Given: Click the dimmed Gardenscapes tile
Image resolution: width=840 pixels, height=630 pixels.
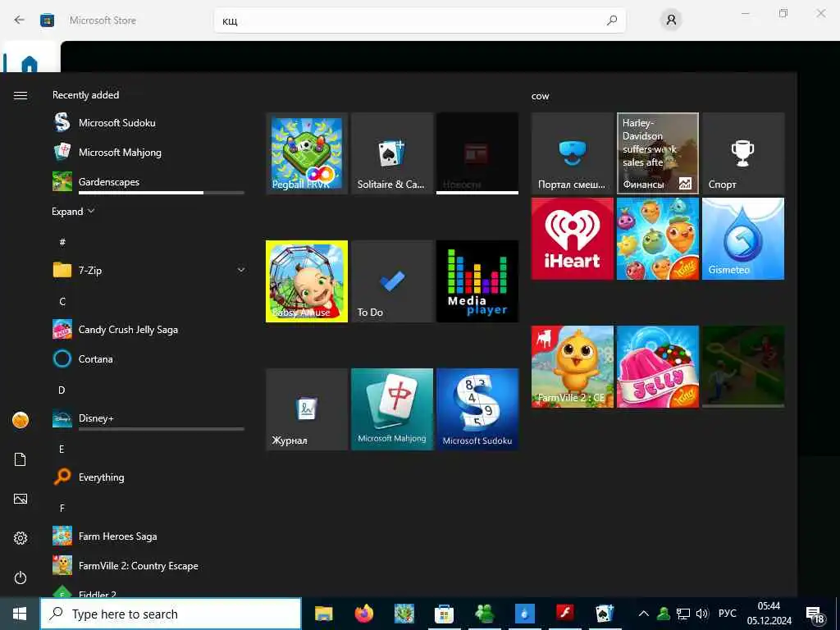Looking at the screenshot, I should coord(743,367).
